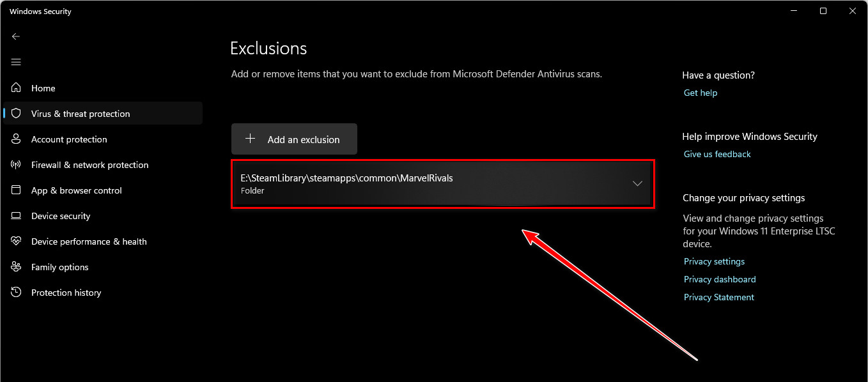Open the Give us feedback link
Viewport: 868px width, 382px height.
tap(717, 154)
